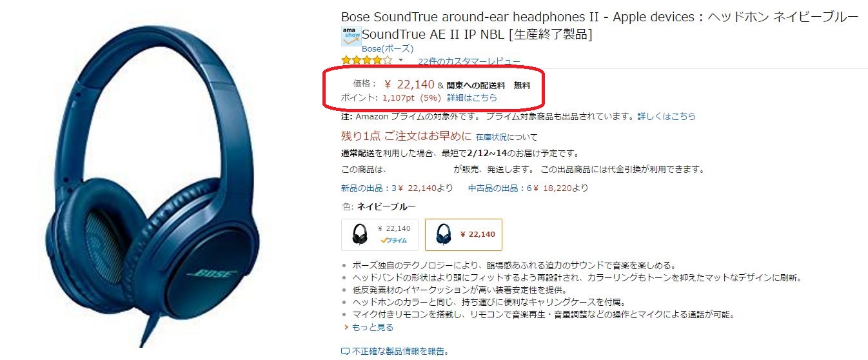This screenshot has width=868, height=360.
Task: Click the 関東への配送料 shipping text
Action: pos(476,85)
